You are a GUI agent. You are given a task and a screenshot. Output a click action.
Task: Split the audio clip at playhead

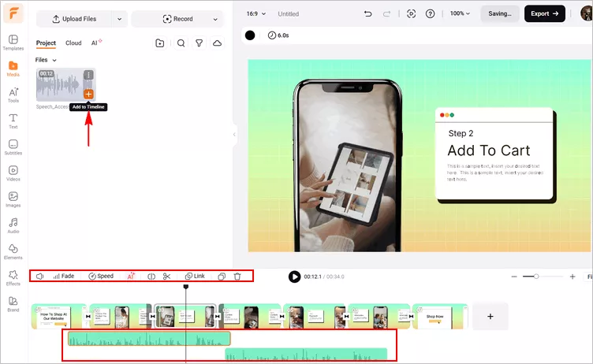click(x=151, y=277)
